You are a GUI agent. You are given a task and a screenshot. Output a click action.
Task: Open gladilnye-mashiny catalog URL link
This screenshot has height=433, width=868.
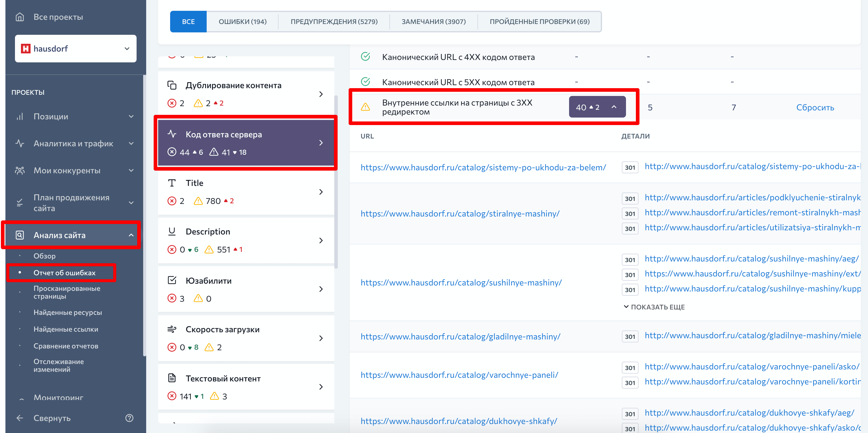461,336
